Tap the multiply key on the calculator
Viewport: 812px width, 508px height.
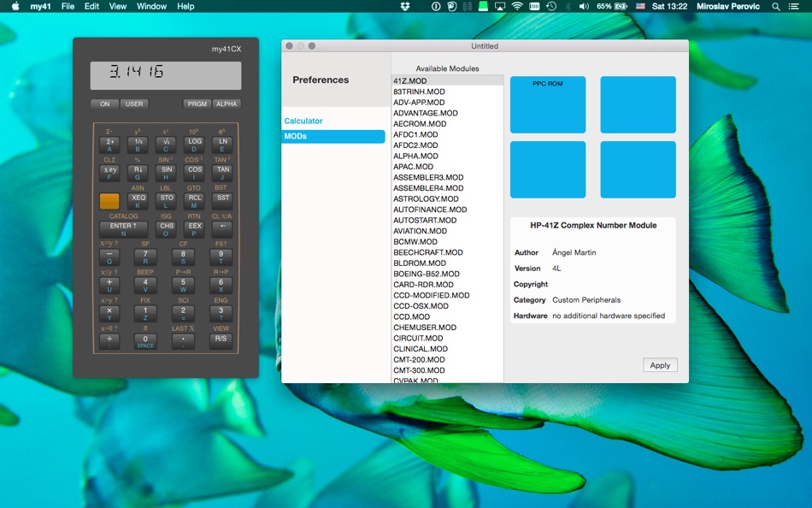[109, 314]
